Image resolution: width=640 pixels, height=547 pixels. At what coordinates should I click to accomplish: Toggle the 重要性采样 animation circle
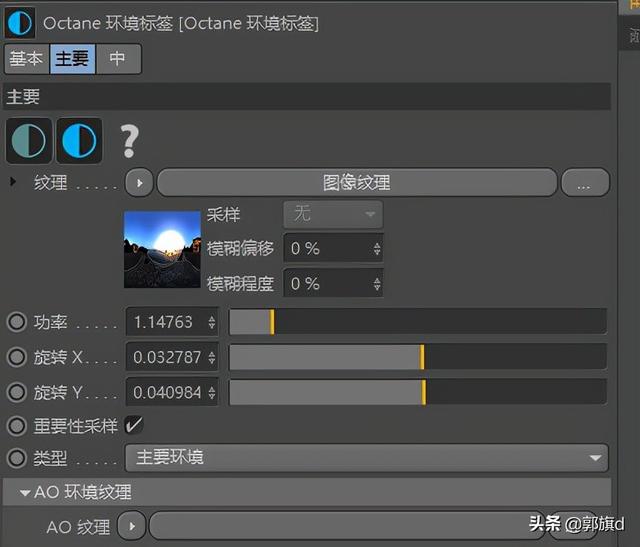tap(17, 426)
